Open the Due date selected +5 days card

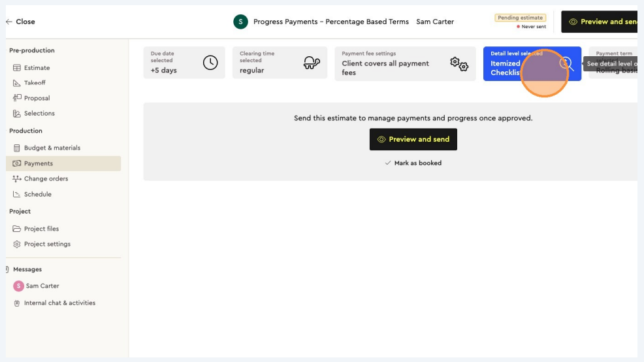click(184, 63)
